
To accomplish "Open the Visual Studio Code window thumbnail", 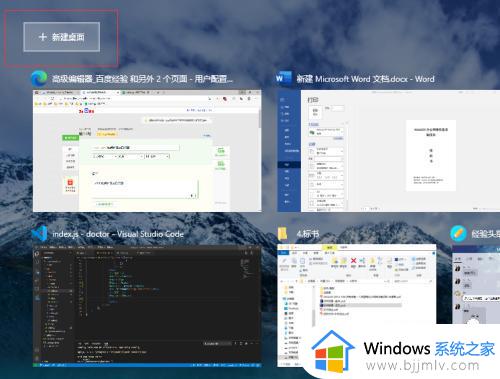I will (x=147, y=306).
